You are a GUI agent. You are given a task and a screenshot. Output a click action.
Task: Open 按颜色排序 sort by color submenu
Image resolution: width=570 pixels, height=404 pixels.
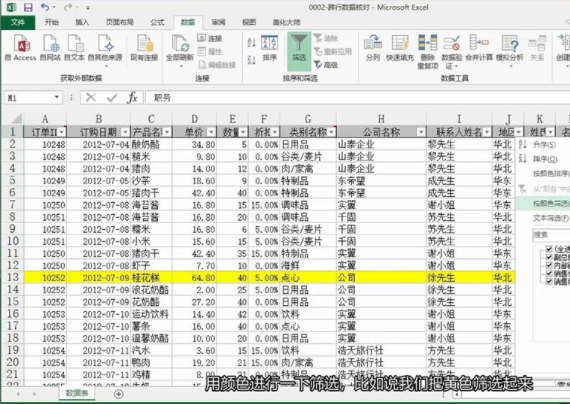pyautogui.click(x=543, y=173)
